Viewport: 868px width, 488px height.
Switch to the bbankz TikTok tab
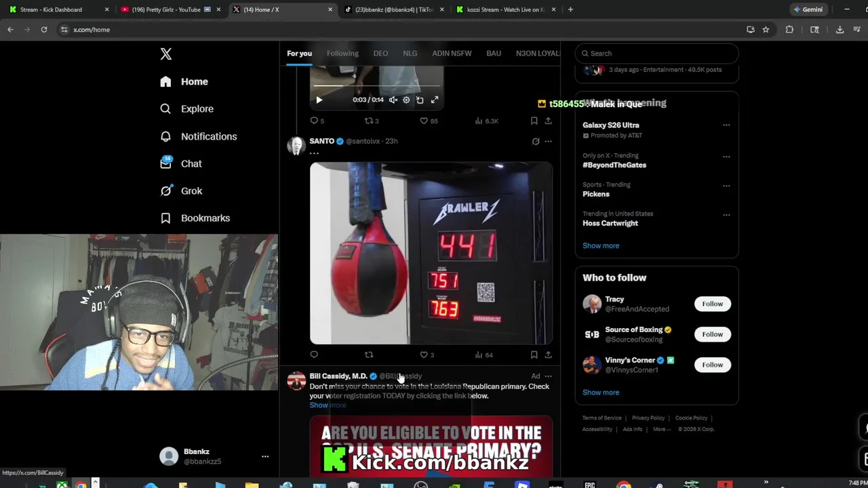(x=393, y=9)
